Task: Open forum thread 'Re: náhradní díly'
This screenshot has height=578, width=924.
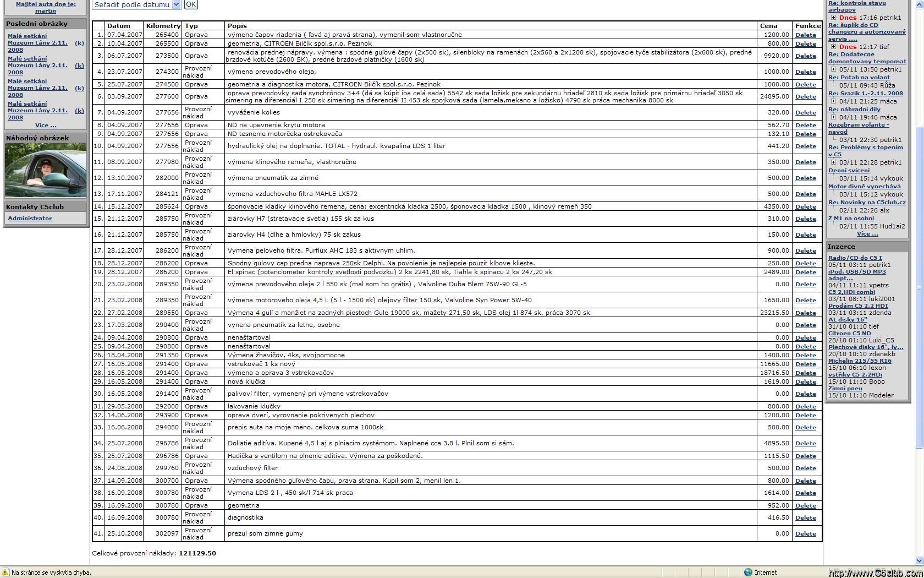Action: [854, 110]
